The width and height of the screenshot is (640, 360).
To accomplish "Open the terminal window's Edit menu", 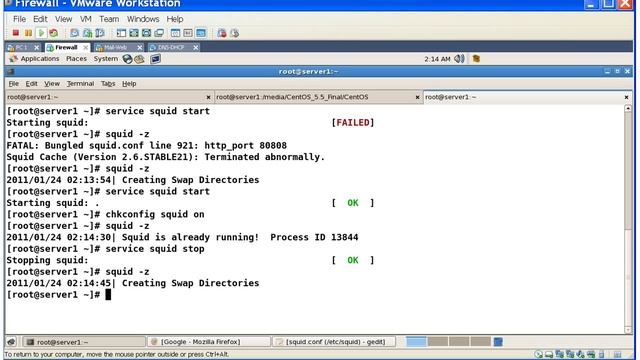I will 31,84.
